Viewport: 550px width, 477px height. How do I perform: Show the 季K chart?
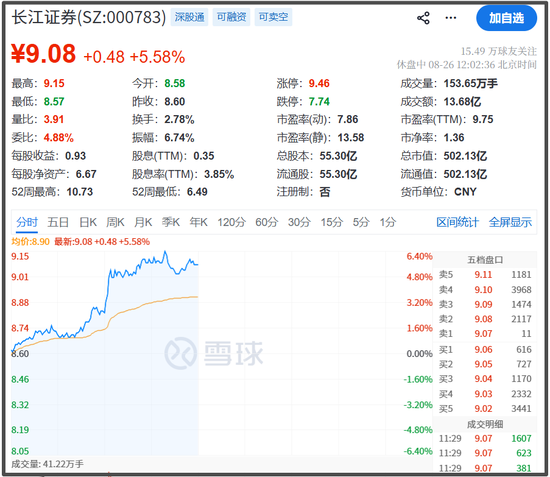[x=171, y=222]
